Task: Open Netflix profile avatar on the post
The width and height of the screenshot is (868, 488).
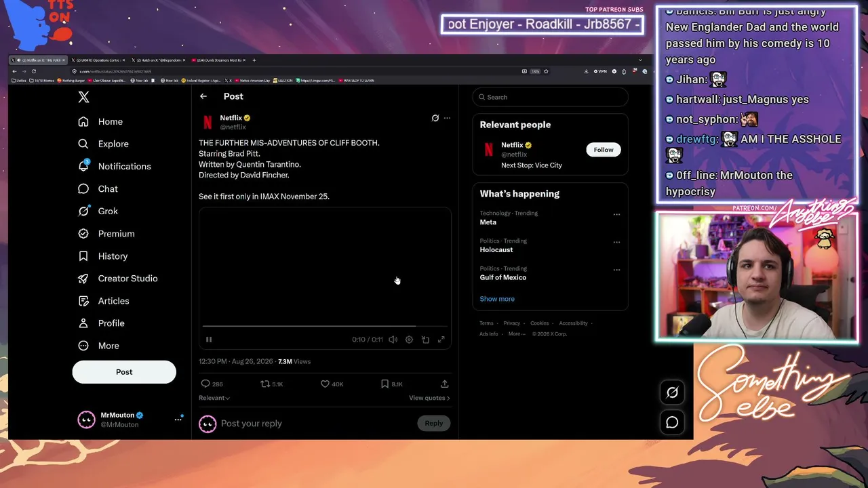Action: (x=208, y=122)
